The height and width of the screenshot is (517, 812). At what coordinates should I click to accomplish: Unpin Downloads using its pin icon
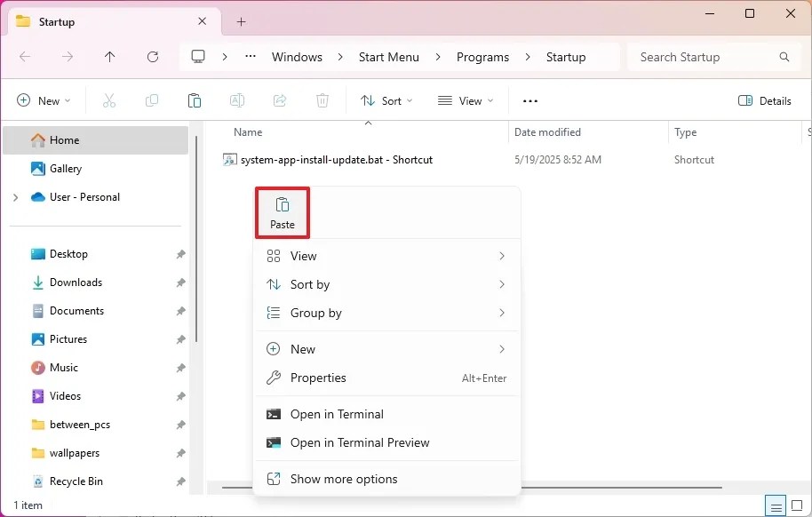180,282
